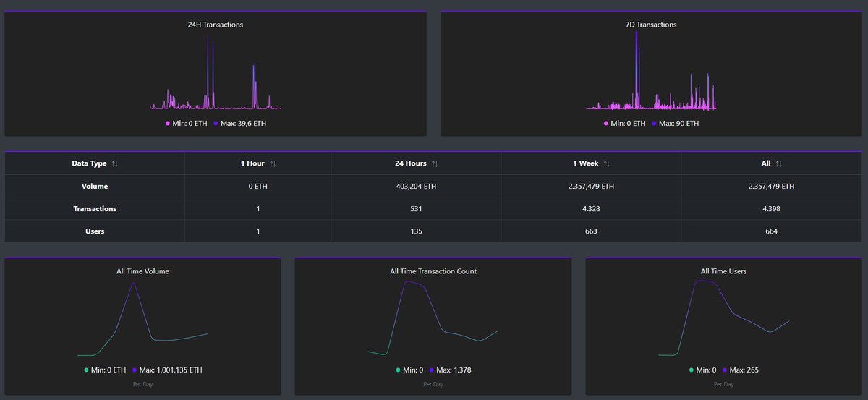Click the All Time Users line chart
The image size is (868, 400).
(x=724, y=318)
